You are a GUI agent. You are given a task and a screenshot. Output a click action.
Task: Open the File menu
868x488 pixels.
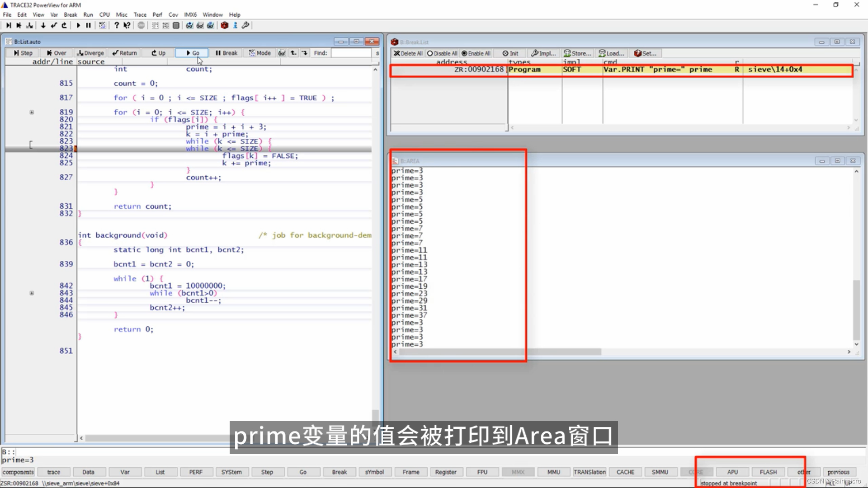pyautogui.click(x=7, y=14)
